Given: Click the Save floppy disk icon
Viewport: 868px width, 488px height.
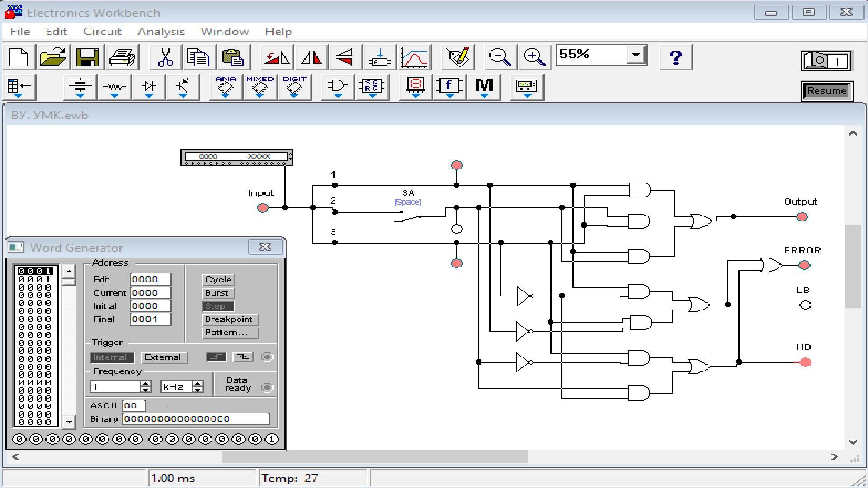Looking at the screenshot, I should click(x=87, y=57).
